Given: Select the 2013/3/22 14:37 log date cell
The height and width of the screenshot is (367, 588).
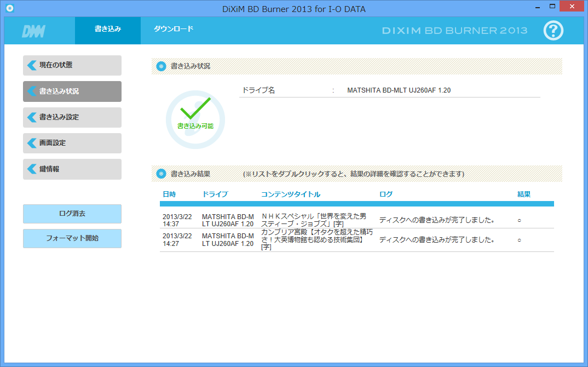Looking at the screenshot, I should (x=177, y=220).
